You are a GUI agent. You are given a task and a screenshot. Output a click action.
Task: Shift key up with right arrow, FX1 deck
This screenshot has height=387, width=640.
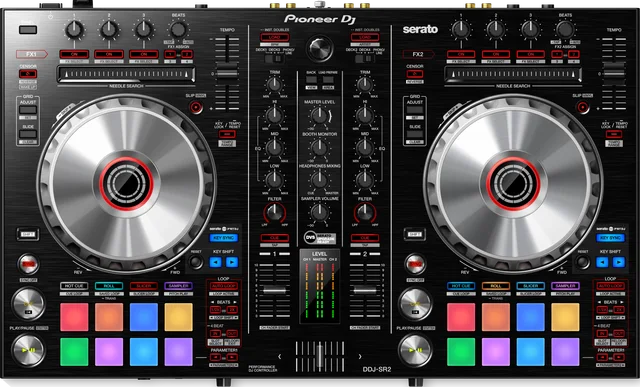232,262
